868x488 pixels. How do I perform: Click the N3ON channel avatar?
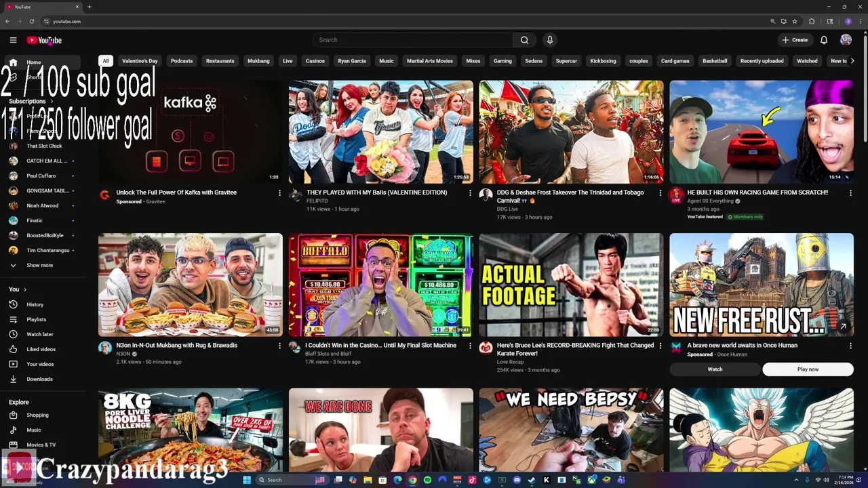coord(104,348)
